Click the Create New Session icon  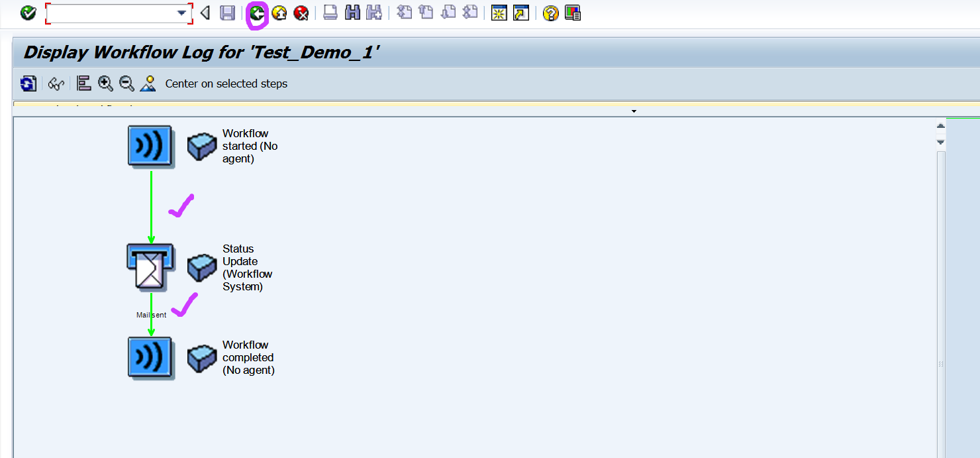499,13
